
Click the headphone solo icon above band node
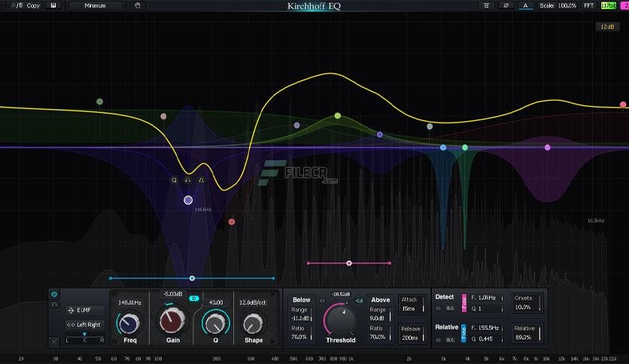click(x=188, y=180)
